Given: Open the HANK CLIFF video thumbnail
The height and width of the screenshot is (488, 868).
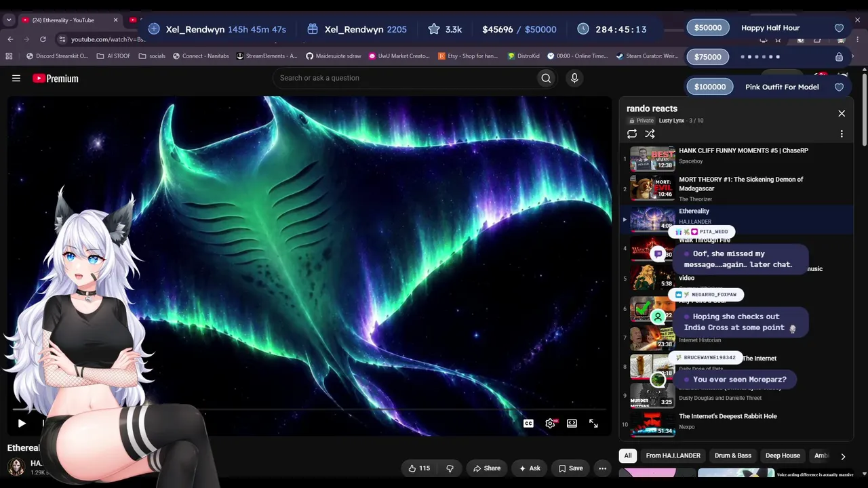Looking at the screenshot, I should coord(652,159).
